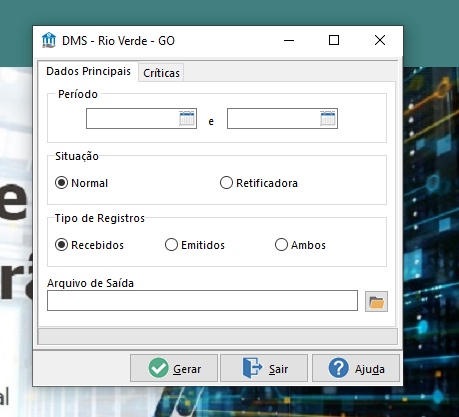
Task: Close the DMS - Rio Verde window
Action: click(380, 40)
